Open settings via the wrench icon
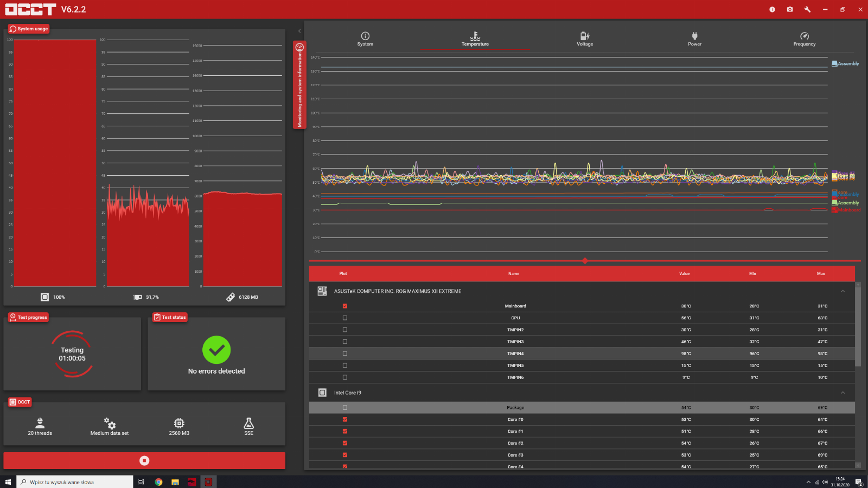 pos(807,9)
